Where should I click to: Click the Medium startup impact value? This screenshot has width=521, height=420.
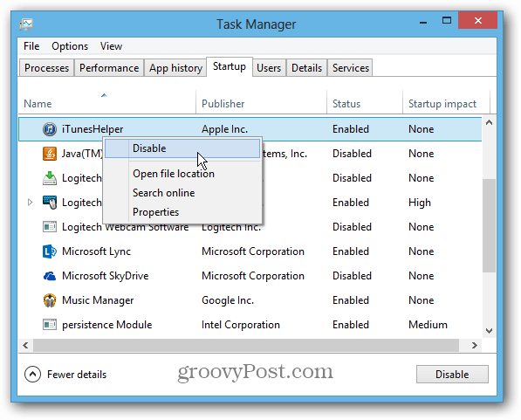[428, 325]
